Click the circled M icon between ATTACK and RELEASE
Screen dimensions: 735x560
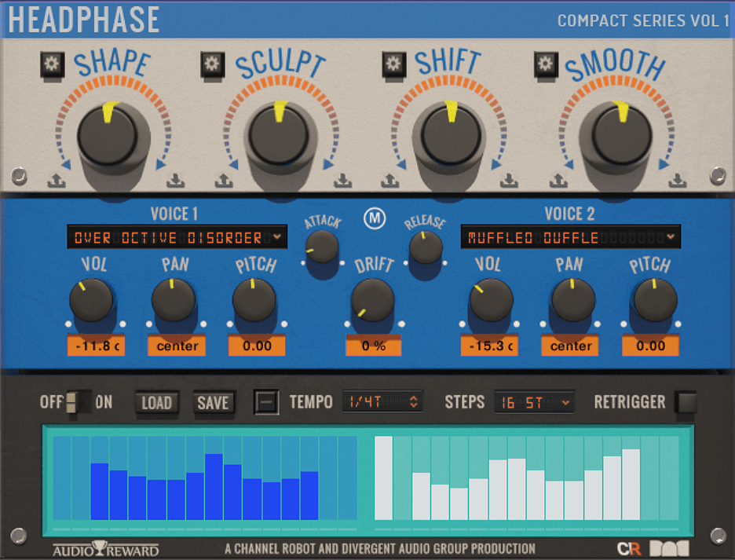pyautogui.click(x=375, y=218)
